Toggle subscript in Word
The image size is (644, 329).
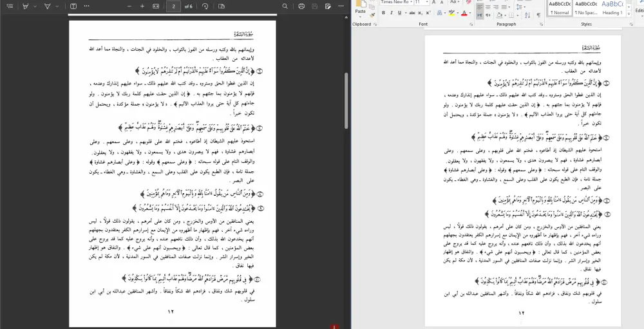point(420,13)
